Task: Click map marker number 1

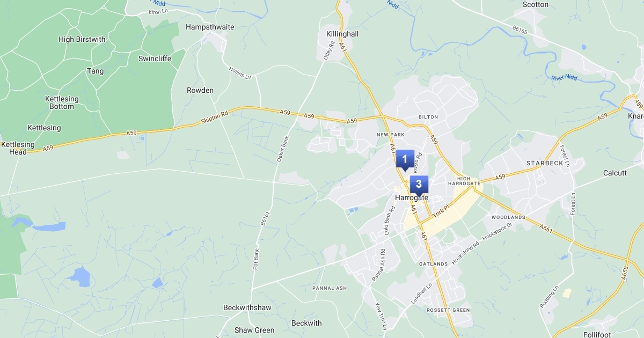Action: (x=405, y=160)
